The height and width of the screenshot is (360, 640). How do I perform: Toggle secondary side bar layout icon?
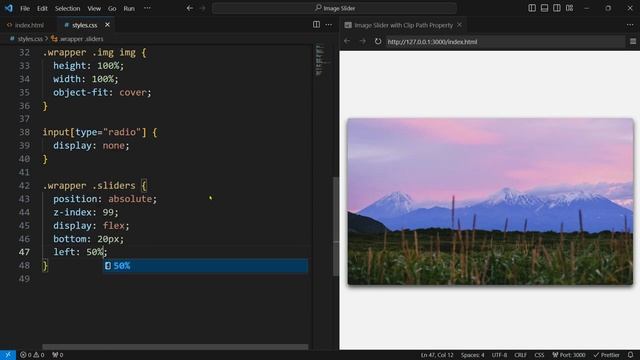[x=557, y=8]
